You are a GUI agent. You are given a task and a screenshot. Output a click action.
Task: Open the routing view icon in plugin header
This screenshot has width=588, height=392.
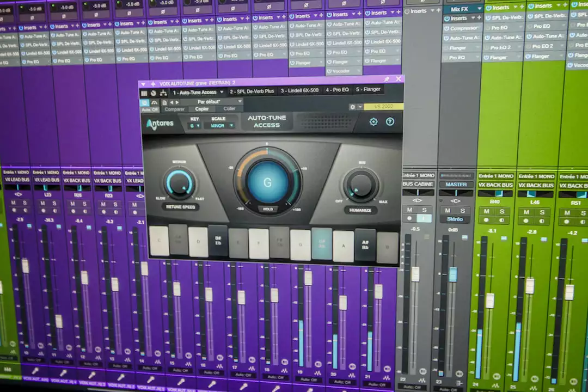[x=163, y=93]
